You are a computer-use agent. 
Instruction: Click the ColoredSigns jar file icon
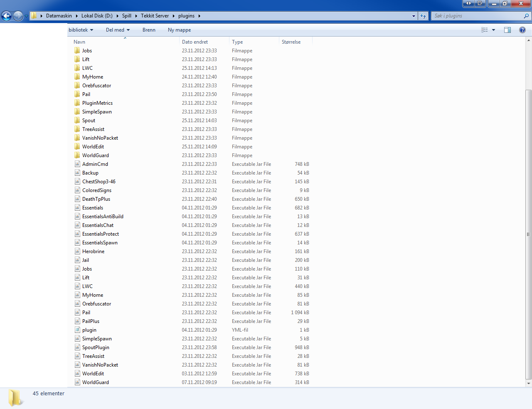(x=77, y=190)
